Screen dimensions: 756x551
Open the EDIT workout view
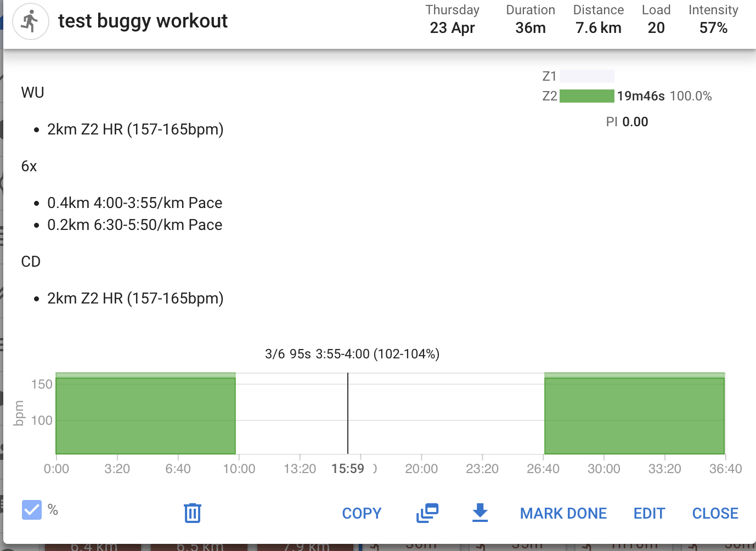pos(649,513)
